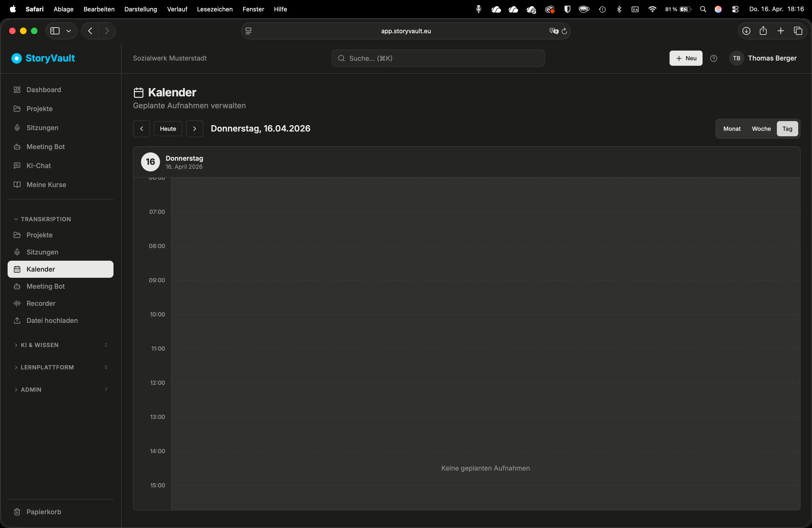Image resolution: width=812 pixels, height=528 pixels.
Task: Go to the next day
Action: 194,129
